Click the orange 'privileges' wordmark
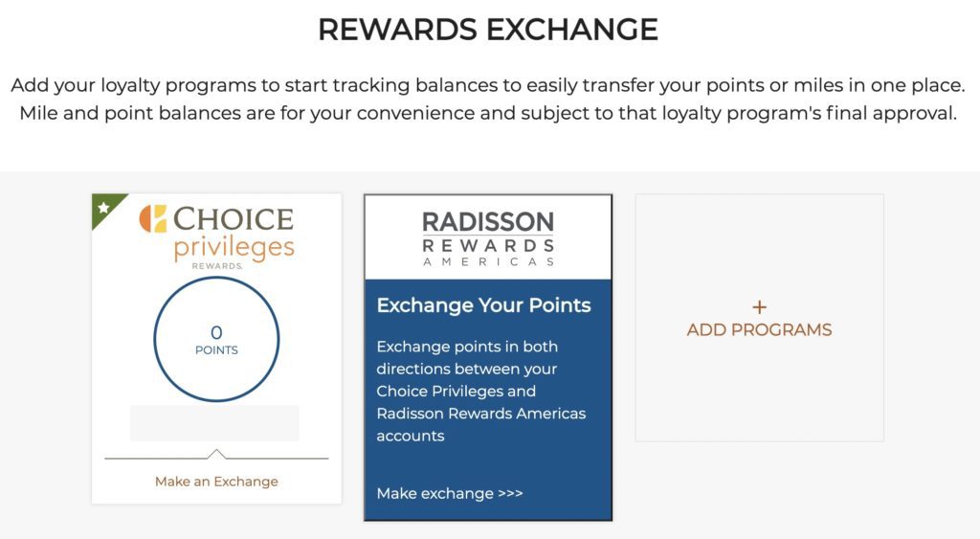The image size is (980, 539). tap(234, 248)
